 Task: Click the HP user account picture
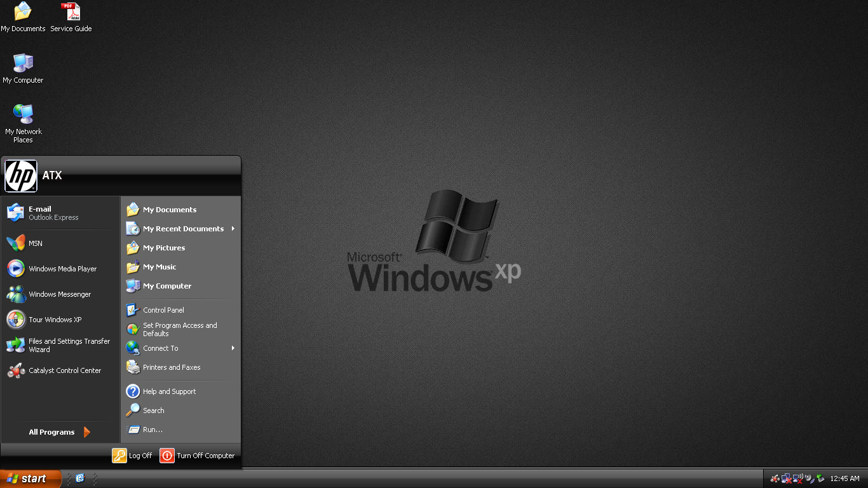21,176
